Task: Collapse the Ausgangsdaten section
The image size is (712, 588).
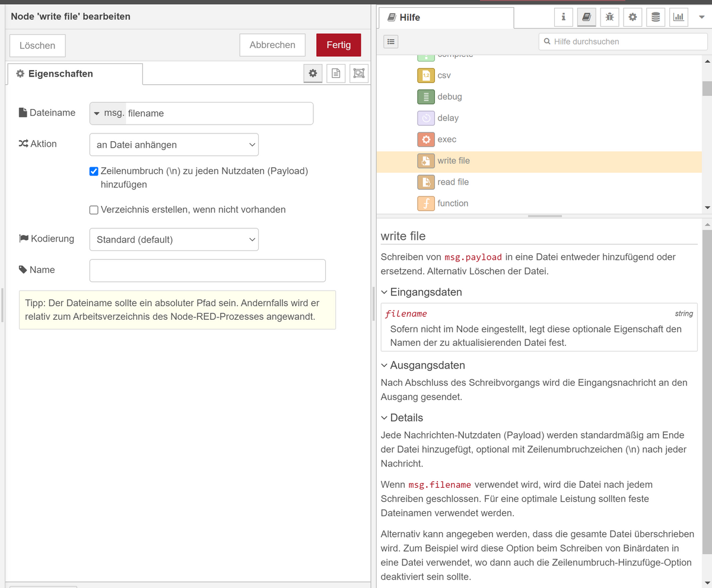Action: click(x=384, y=365)
